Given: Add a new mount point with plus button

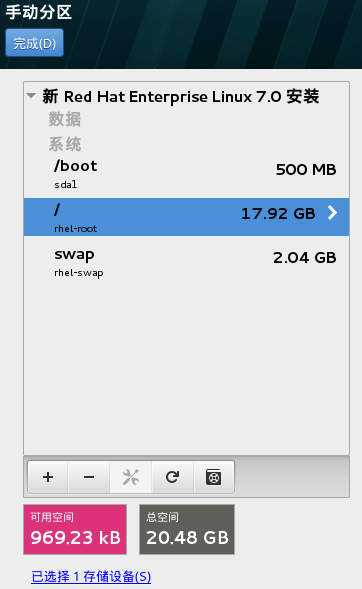Looking at the screenshot, I should [48, 477].
